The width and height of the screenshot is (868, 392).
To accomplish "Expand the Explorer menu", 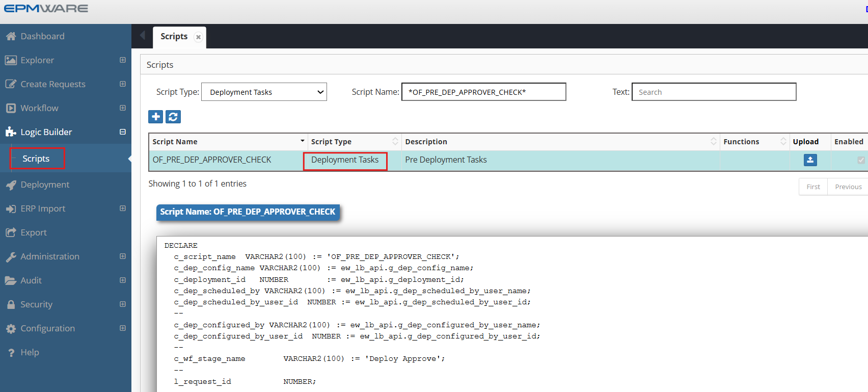I will [x=123, y=60].
